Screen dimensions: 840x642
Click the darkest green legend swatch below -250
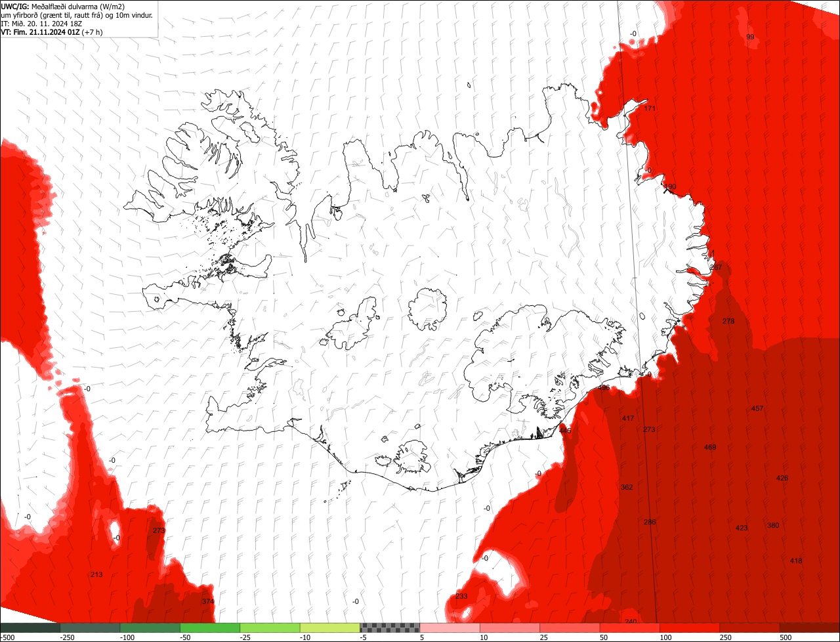[x=30, y=628]
